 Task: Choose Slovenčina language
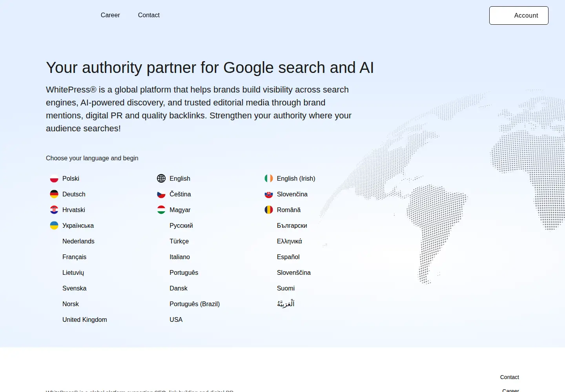click(292, 194)
